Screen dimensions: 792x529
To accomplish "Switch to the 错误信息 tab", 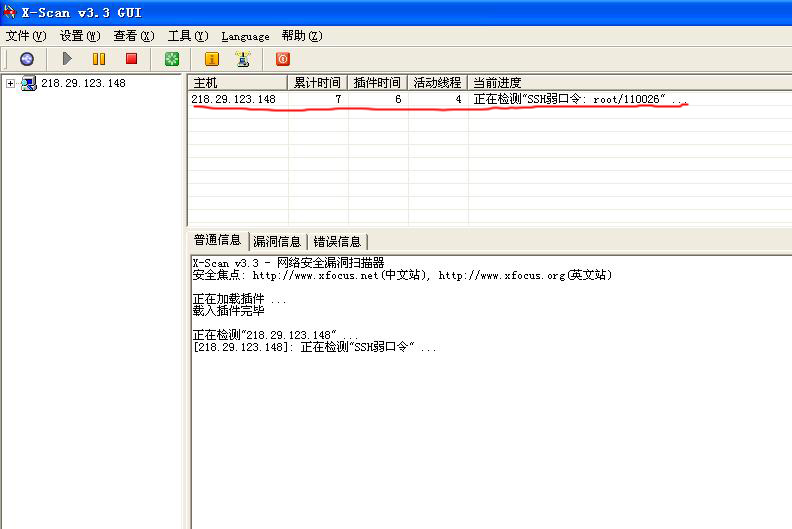I will coord(337,242).
